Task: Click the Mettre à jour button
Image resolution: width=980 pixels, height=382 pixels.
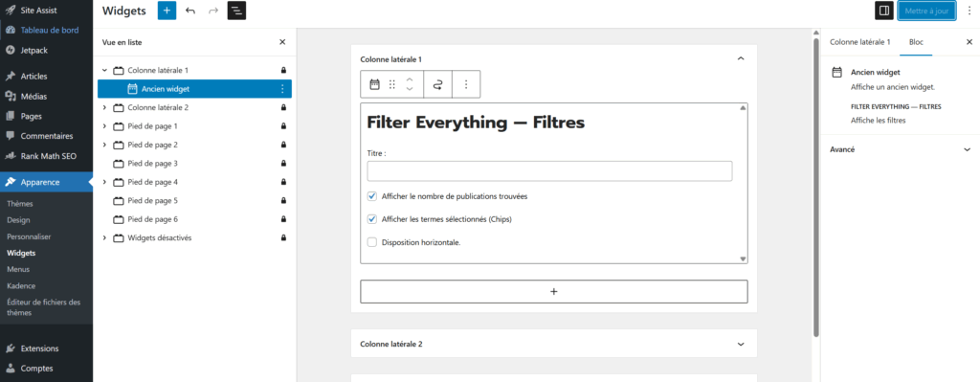Action: tap(926, 11)
